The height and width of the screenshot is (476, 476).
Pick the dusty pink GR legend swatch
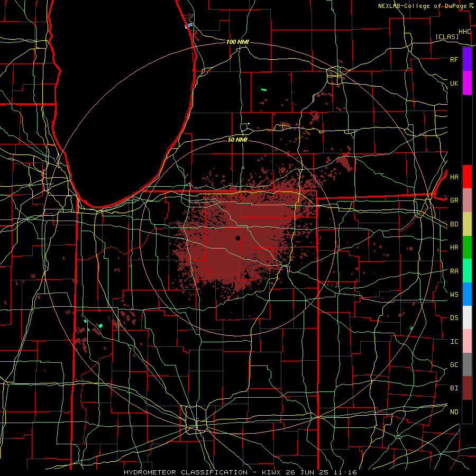point(467,200)
